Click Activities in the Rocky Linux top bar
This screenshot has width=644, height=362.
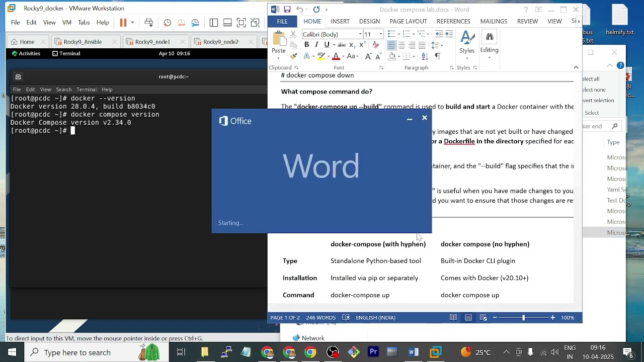tap(26, 54)
